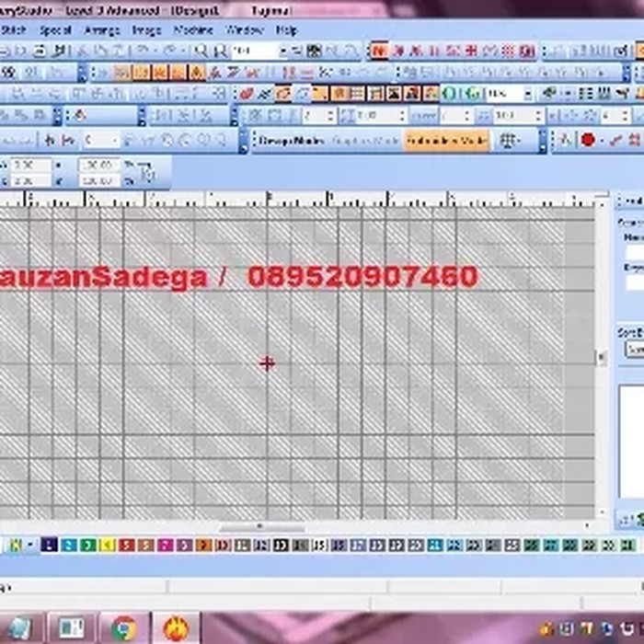Expand the percentage dropdown after green icons
Screen dimensions: 644x644
coord(528,95)
